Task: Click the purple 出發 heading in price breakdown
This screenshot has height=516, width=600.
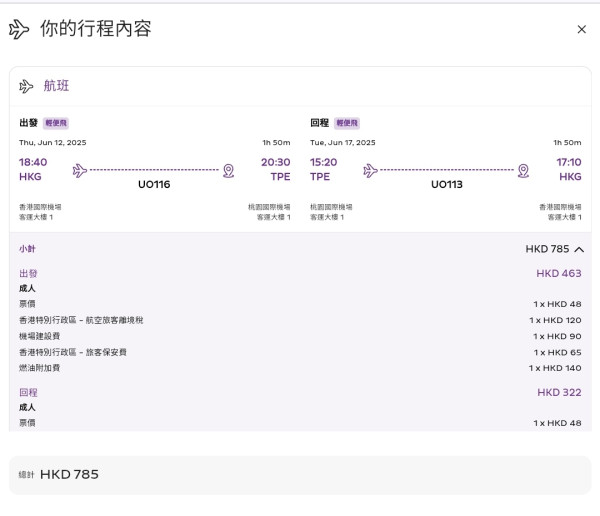Action: [28, 273]
